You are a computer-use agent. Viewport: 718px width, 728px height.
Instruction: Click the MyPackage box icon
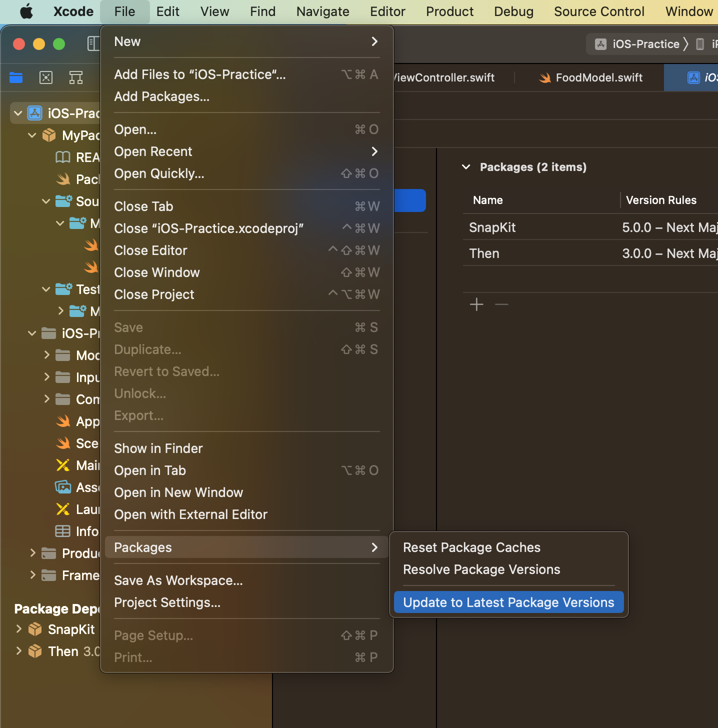49,135
